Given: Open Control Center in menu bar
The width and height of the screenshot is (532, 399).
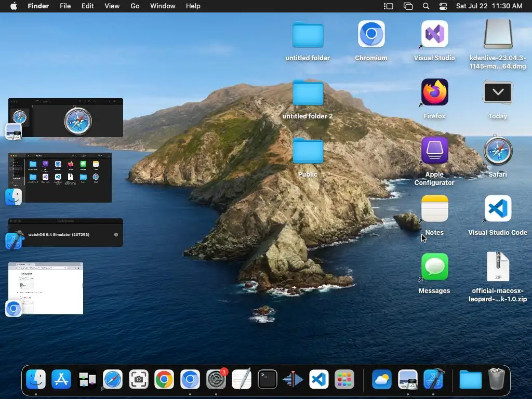Looking at the screenshot, I should [x=443, y=6].
